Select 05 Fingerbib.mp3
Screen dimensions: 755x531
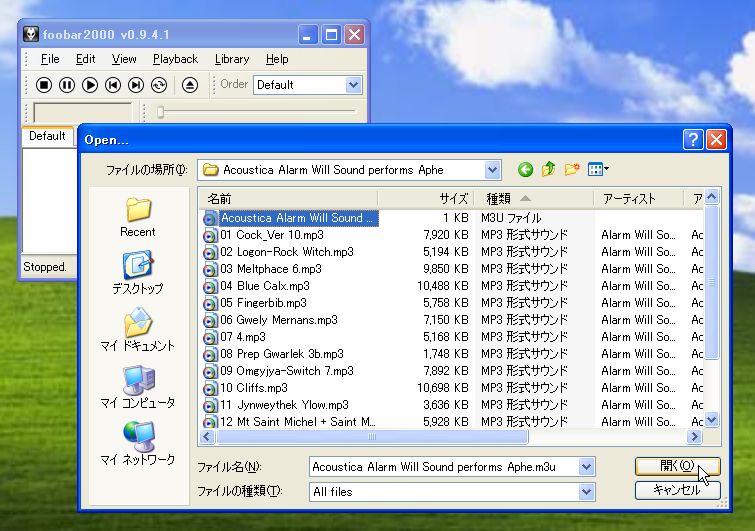coord(263,303)
